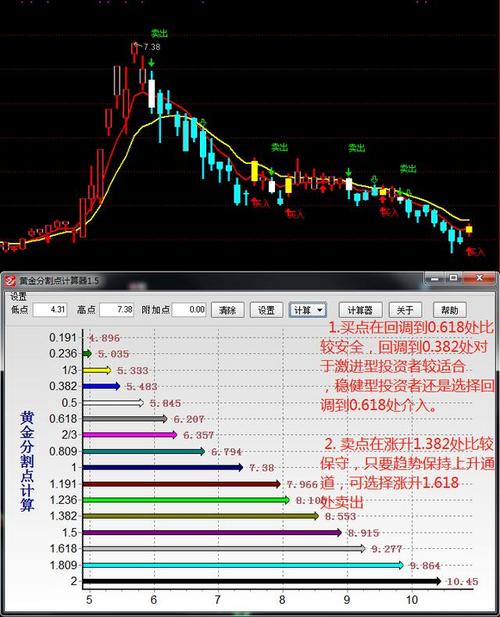Minimize the golden ratio calculator window

[x=435, y=279]
